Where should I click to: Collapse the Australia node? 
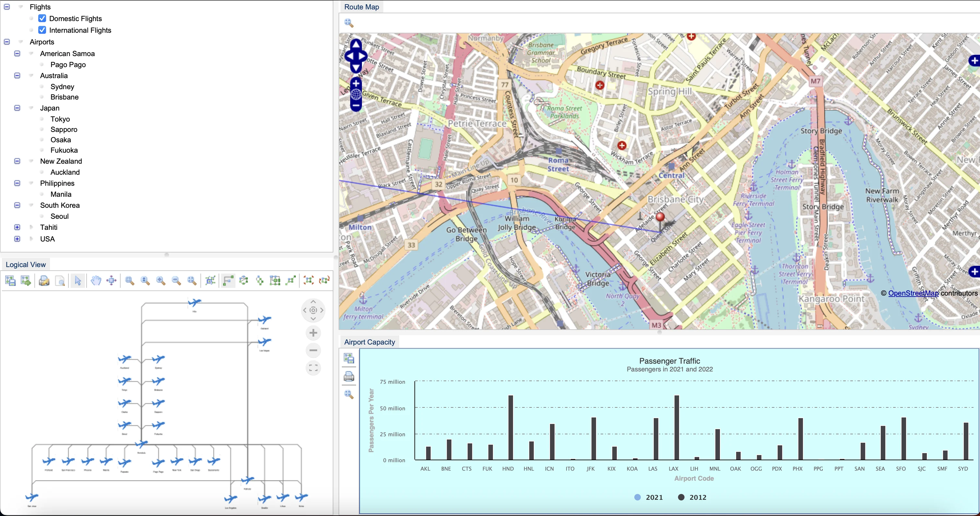click(17, 76)
